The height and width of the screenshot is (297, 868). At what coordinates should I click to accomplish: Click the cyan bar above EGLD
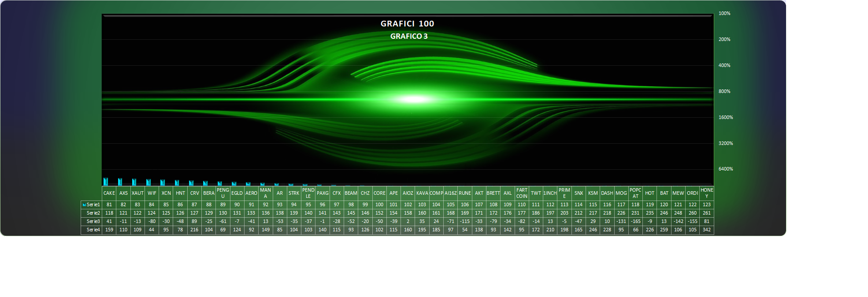point(234,184)
